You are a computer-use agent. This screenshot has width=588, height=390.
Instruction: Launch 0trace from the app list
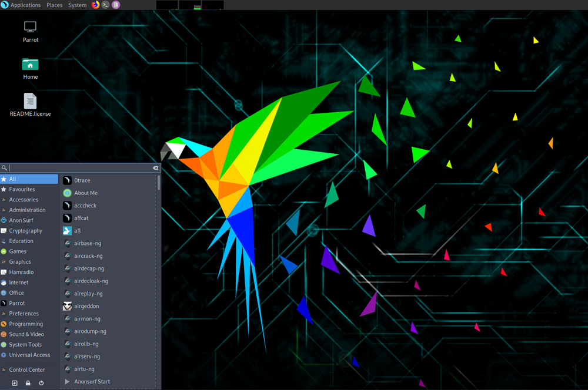tap(109, 180)
